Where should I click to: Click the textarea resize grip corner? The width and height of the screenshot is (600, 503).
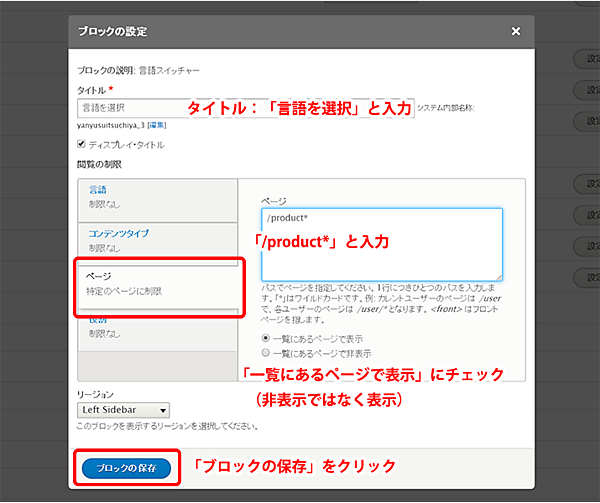pyautogui.click(x=499, y=278)
